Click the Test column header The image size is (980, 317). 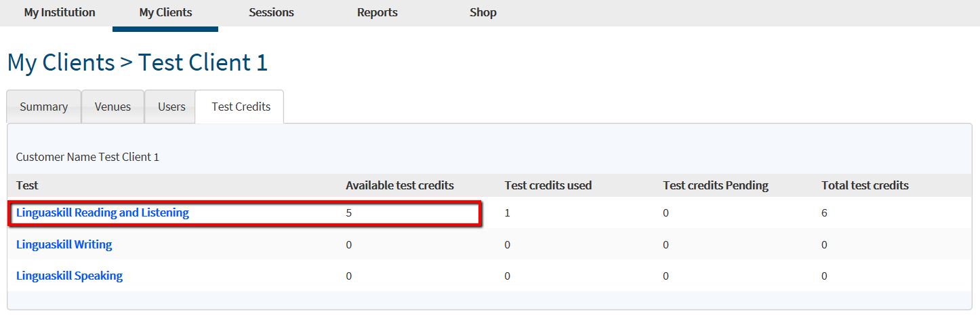coord(27,185)
